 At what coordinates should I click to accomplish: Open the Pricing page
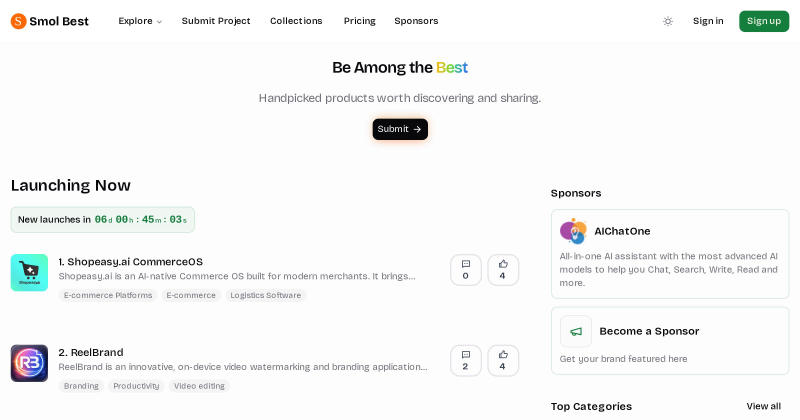click(x=359, y=21)
